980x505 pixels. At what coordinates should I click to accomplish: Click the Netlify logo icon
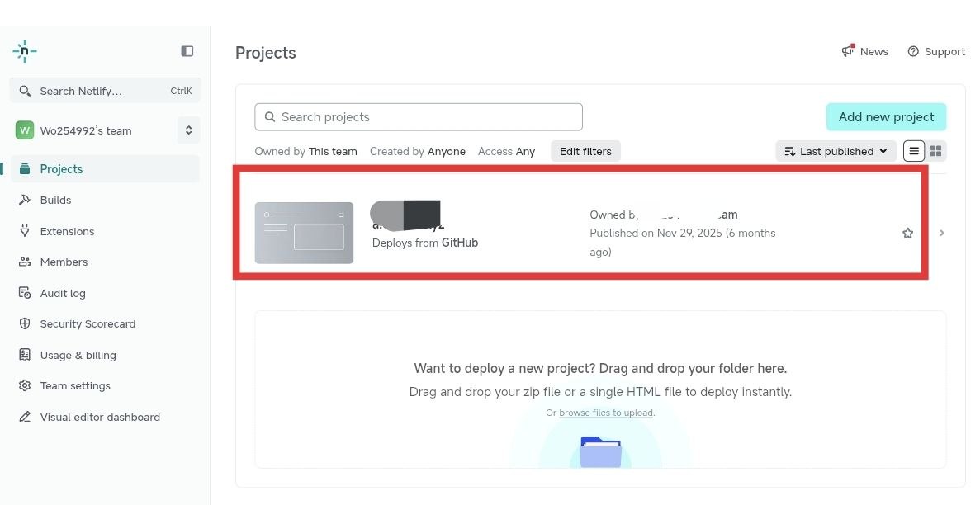(x=25, y=50)
